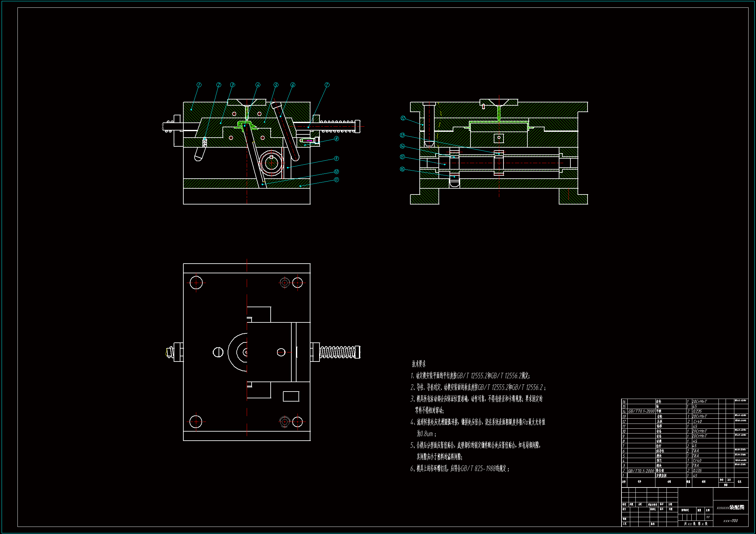
Task: Click part balloon number 6
Action: click(293, 85)
